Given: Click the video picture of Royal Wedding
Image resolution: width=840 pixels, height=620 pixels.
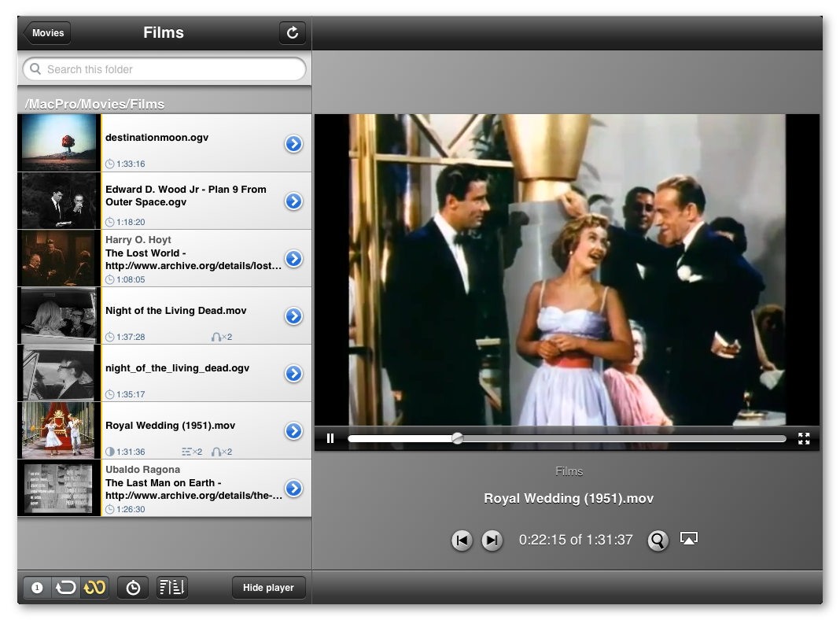Looking at the screenshot, I should tap(567, 270).
